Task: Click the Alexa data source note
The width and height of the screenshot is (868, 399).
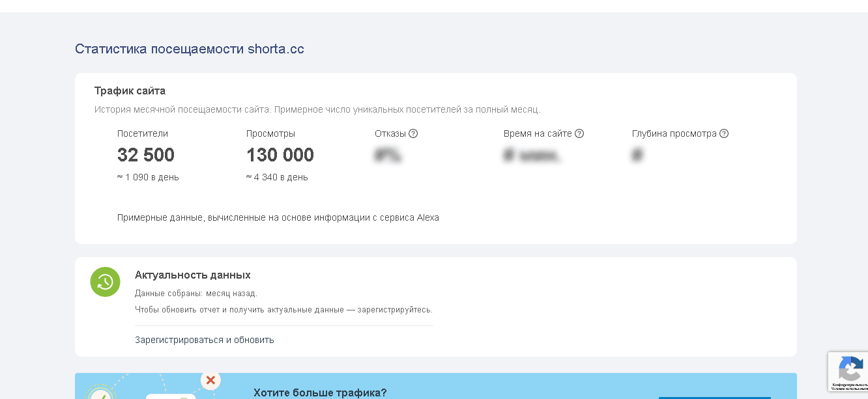Action: tap(278, 217)
